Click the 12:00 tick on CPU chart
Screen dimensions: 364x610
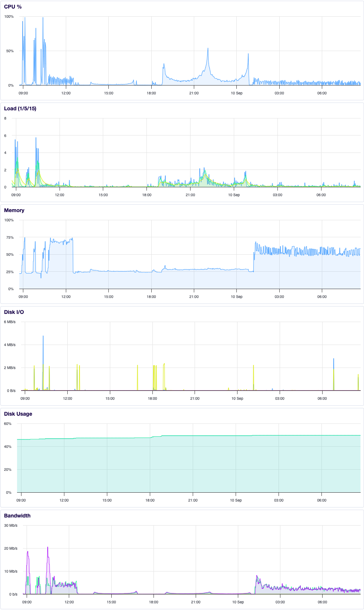66,93
